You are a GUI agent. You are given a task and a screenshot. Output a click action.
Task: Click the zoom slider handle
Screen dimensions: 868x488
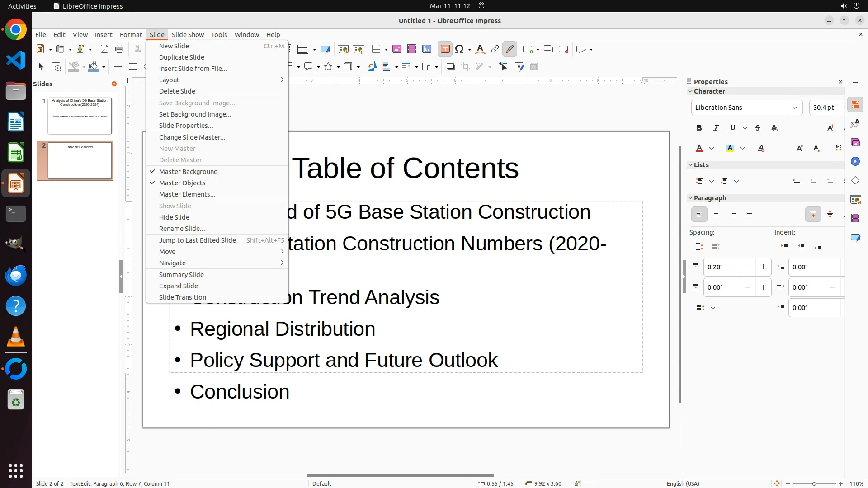click(x=814, y=484)
